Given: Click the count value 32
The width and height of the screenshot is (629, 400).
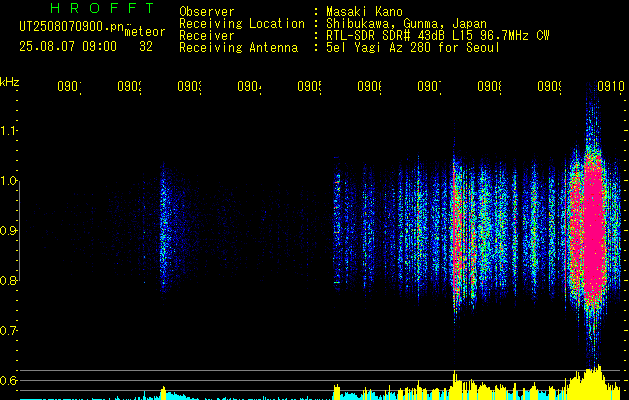Looking at the screenshot, I should [146, 47].
